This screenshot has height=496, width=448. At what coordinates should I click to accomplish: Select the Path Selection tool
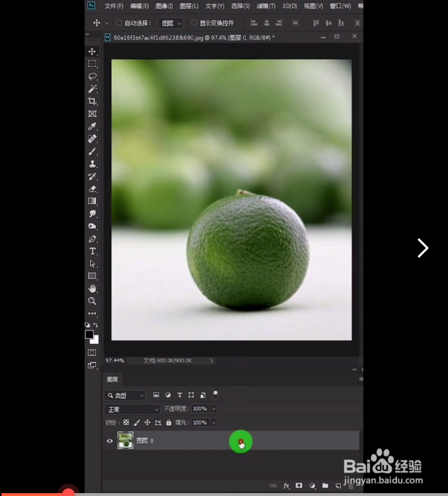92,264
